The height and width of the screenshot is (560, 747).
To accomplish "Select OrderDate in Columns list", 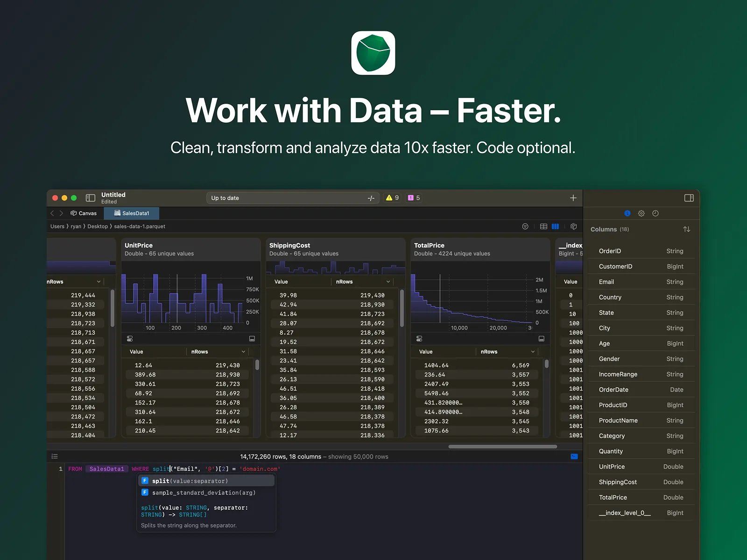I will point(641,390).
